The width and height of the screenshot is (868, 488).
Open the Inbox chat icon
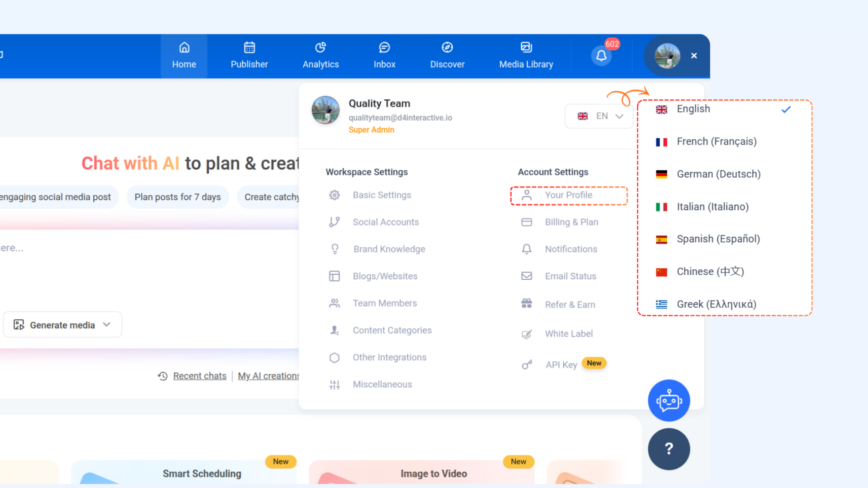(384, 47)
